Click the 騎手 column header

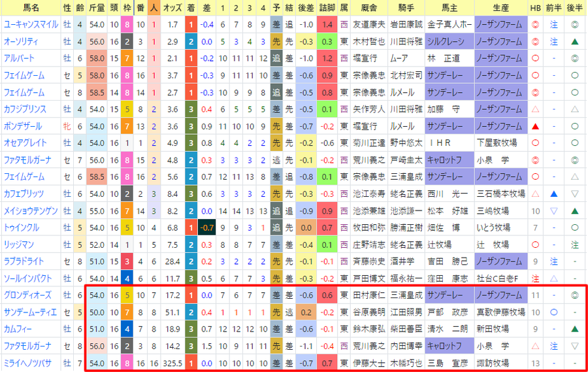406,8
